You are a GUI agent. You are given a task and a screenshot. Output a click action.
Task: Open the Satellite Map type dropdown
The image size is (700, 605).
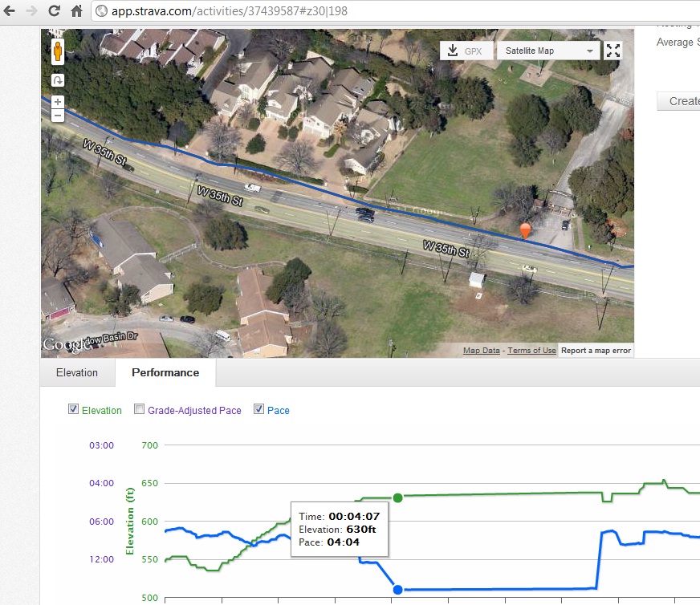(x=548, y=51)
